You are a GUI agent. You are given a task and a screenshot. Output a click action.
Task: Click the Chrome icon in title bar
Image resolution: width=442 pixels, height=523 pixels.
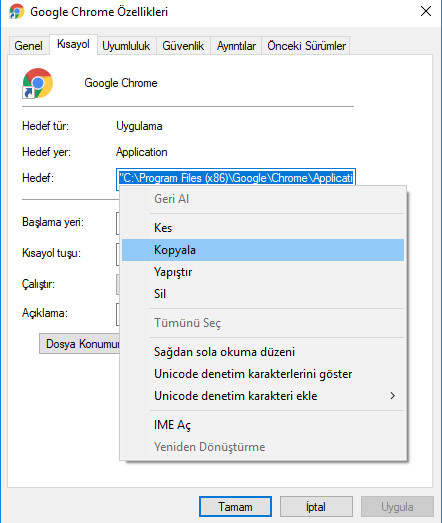(17, 12)
